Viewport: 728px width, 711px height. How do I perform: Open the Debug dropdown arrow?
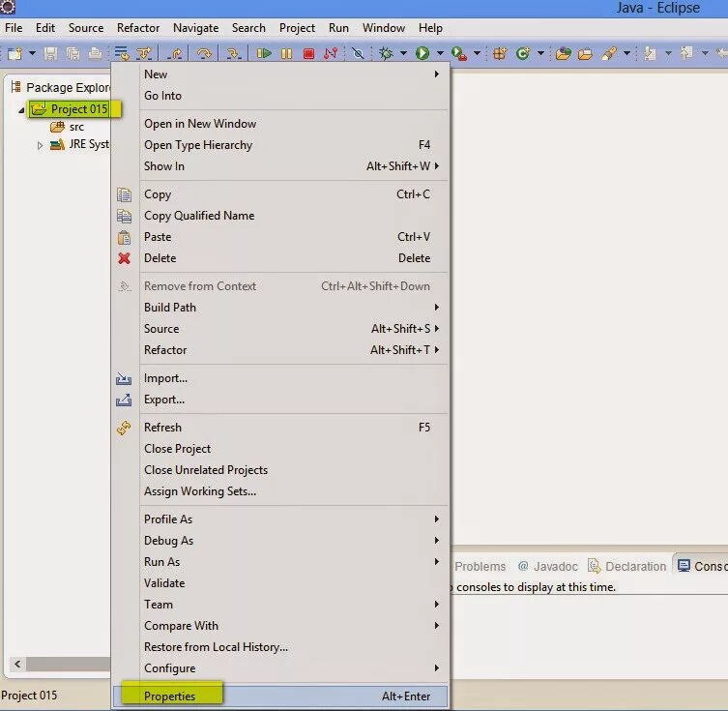[x=403, y=53]
